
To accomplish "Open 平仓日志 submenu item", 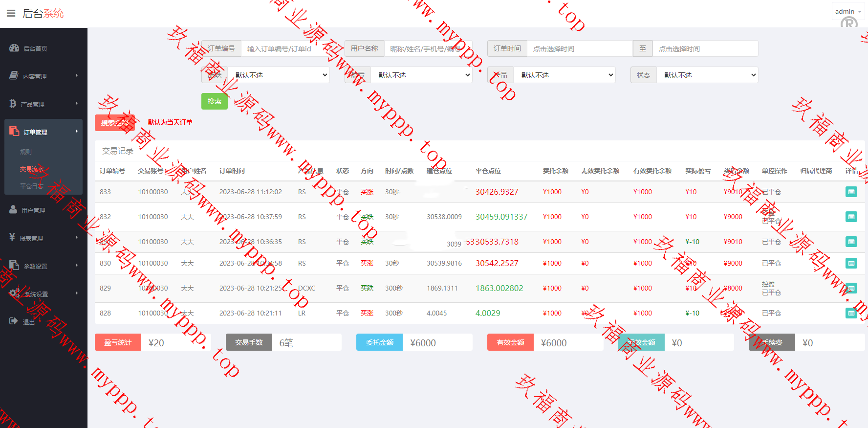I will (x=32, y=186).
